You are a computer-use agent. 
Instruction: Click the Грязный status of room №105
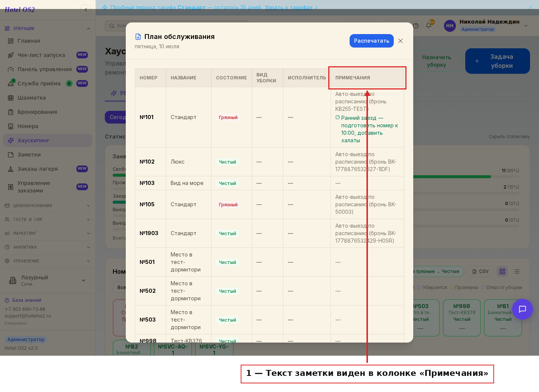pos(228,205)
